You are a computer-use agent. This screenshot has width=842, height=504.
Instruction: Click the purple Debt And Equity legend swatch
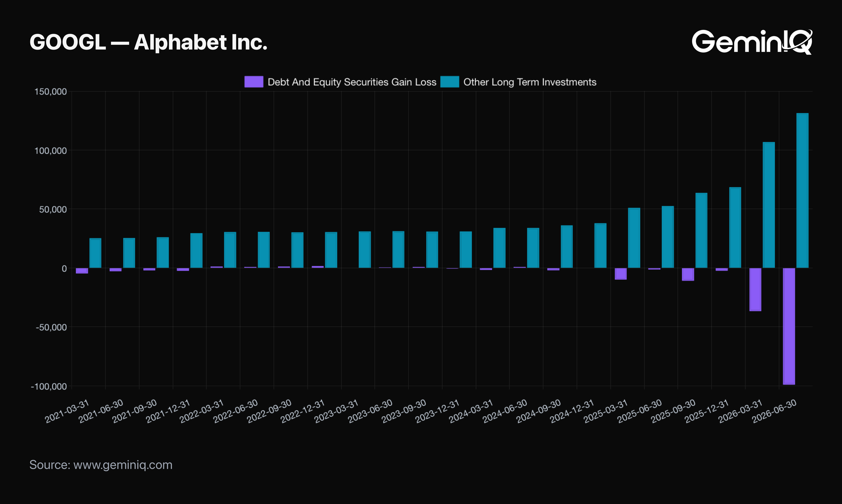tap(254, 82)
